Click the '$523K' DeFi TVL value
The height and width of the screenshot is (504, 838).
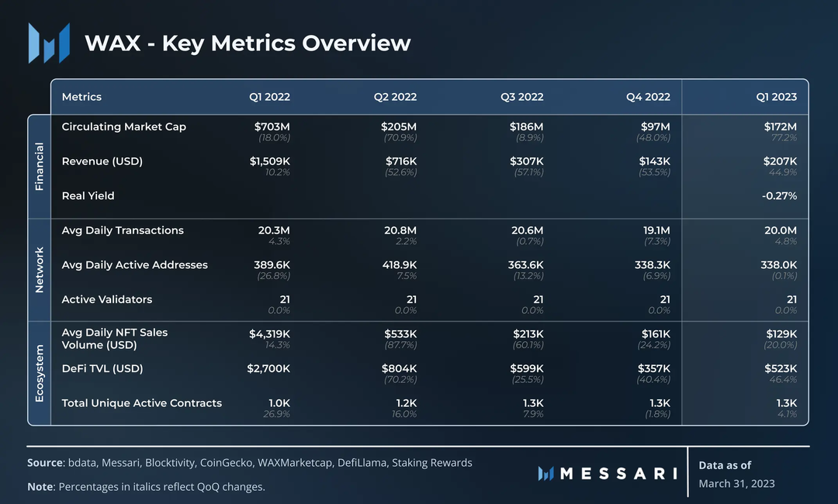click(x=781, y=368)
